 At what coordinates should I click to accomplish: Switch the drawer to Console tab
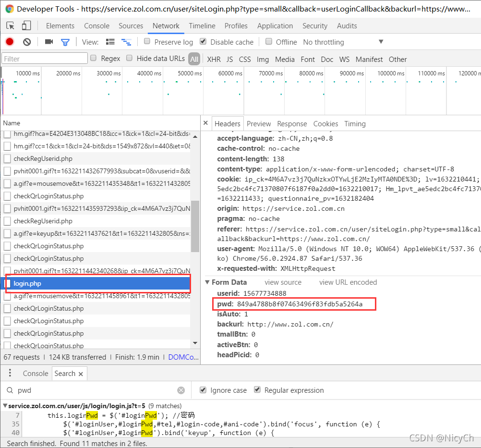[36, 374]
